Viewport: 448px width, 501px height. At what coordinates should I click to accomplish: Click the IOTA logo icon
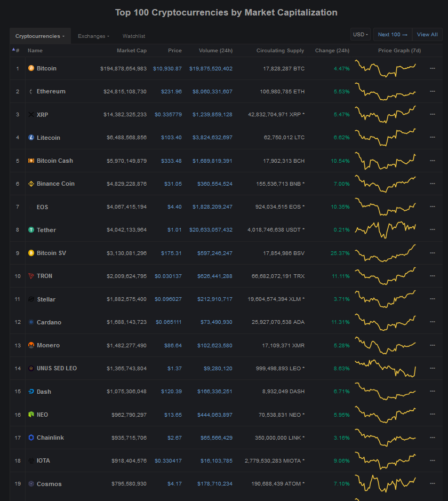(31, 461)
